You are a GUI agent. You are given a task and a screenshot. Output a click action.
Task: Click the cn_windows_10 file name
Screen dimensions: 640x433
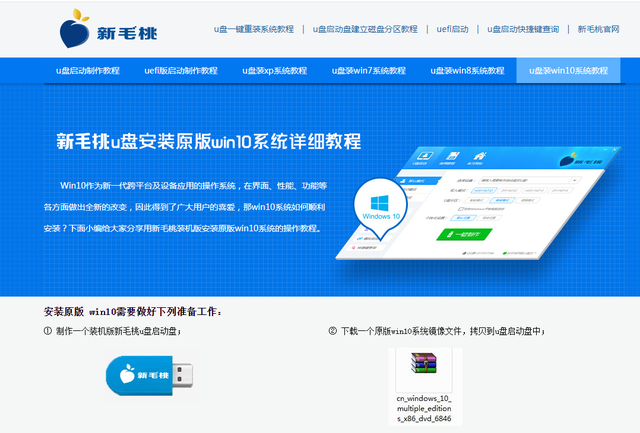point(424,408)
